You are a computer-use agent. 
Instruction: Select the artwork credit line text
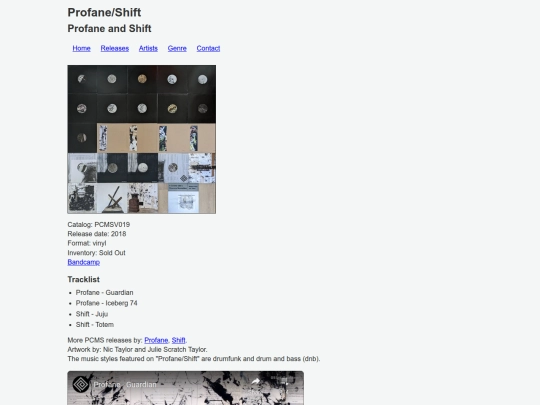click(137, 350)
